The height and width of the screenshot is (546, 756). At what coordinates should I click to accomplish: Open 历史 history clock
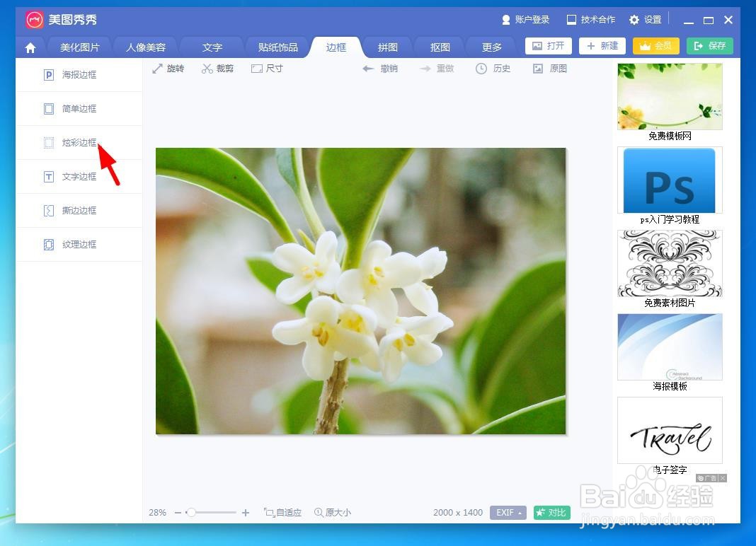[493, 69]
